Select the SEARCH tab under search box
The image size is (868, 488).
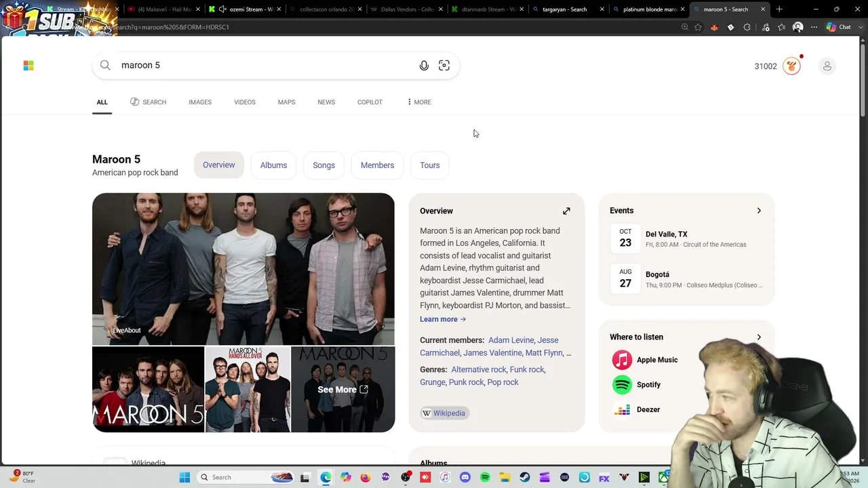[x=148, y=102]
